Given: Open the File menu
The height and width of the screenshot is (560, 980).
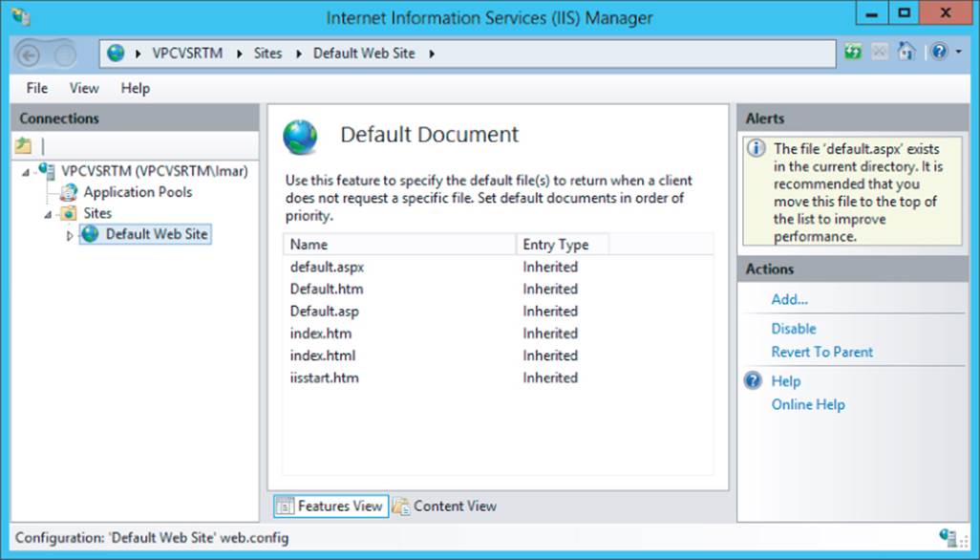Looking at the screenshot, I should [37, 88].
